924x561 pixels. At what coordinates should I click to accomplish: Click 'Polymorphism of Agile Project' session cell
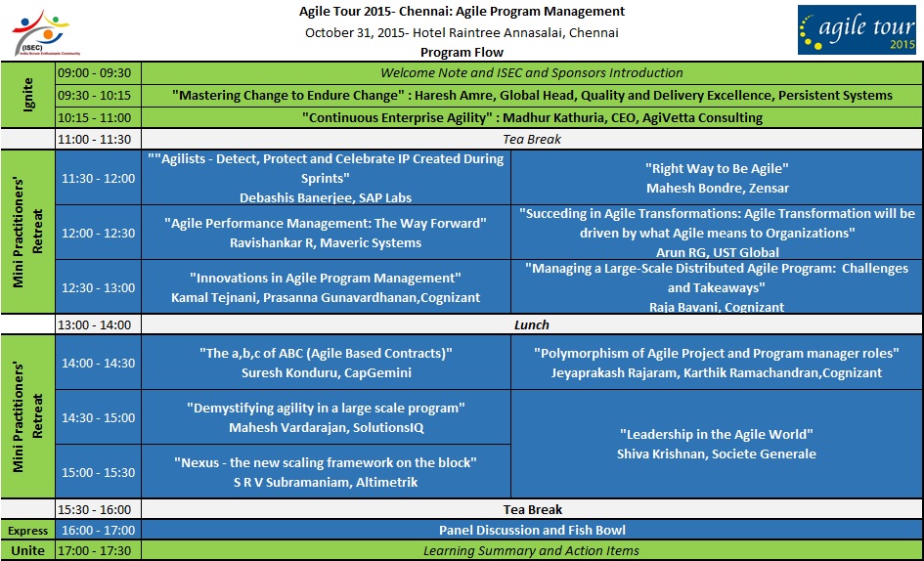pyautogui.click(x=717, y=362)
